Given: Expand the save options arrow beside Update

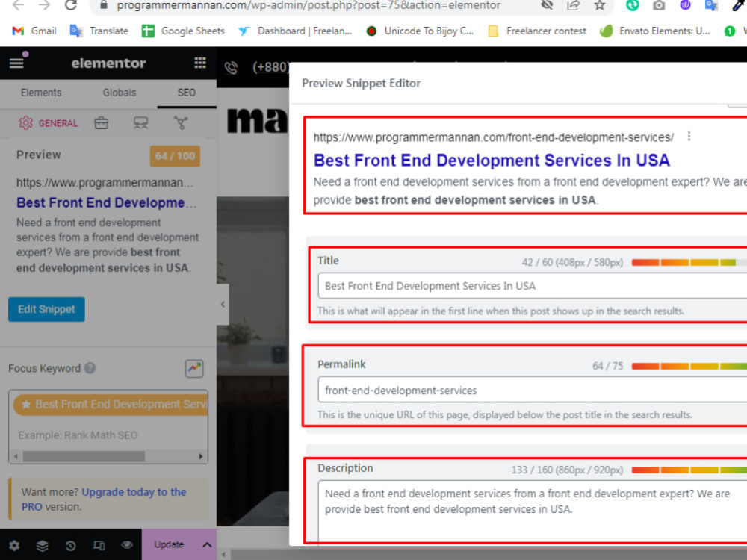Looking at the screenshot, I should click(x=207, y=544).
